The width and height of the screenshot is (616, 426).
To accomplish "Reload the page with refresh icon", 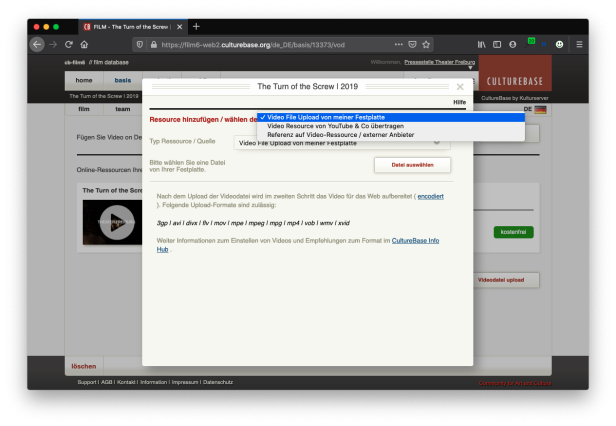I will (69, 44).
